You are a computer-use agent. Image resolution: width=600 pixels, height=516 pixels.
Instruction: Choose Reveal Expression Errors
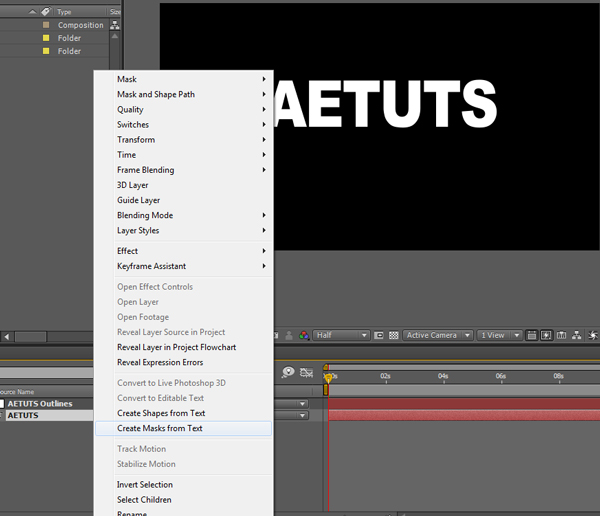(x=184, y=362)
